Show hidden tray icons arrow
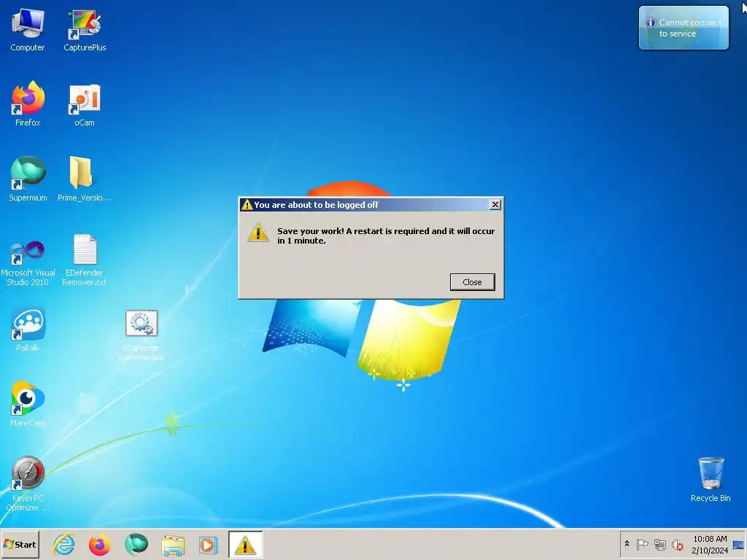 tap(627, 544)
